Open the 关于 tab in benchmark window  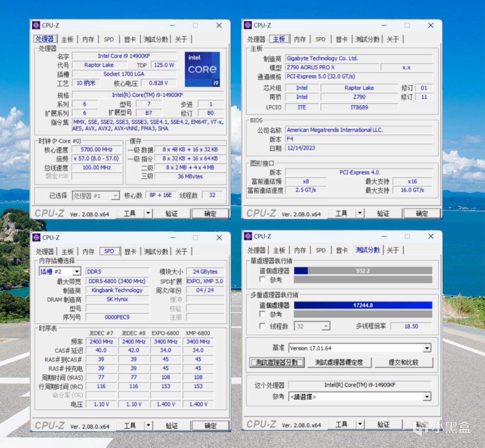[x=393, y=250]
